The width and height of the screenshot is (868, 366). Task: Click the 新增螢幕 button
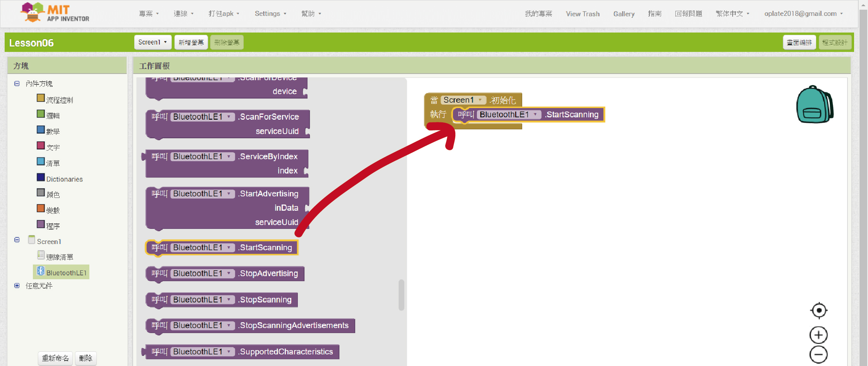[191, 42]
